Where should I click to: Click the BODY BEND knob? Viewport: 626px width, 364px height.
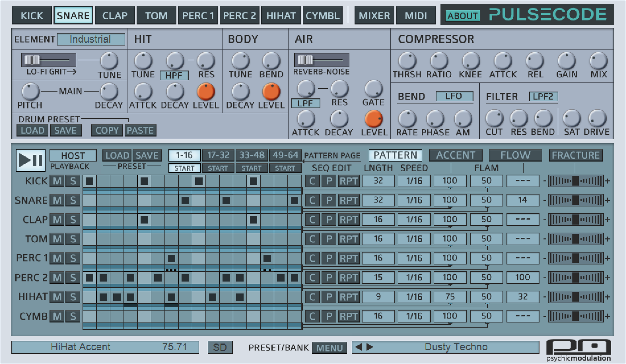(271, 61)
